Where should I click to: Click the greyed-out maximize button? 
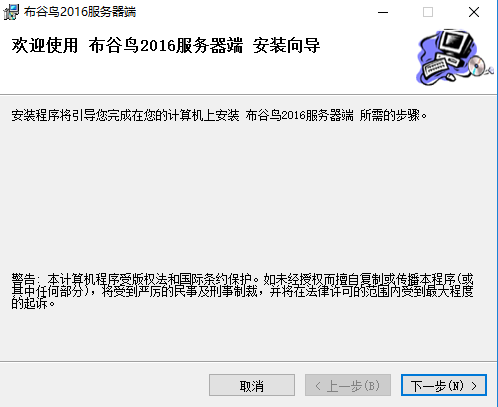(428, 12)
